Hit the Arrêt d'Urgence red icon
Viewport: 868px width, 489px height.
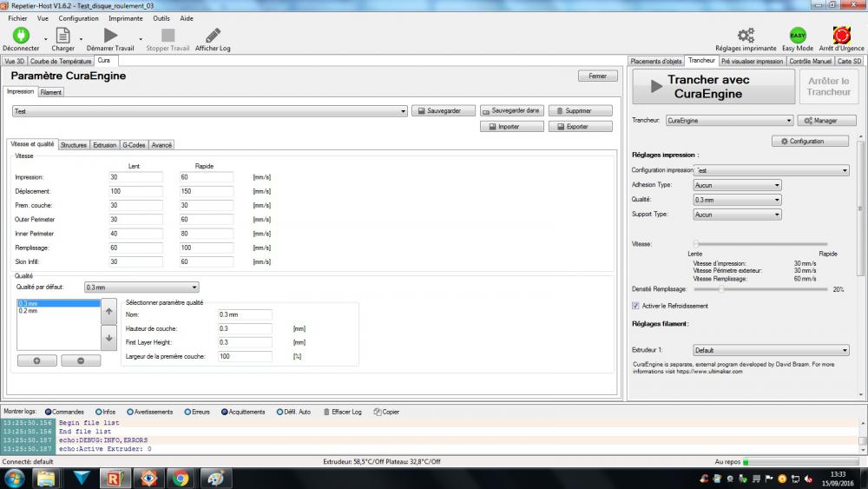(x=841, y=36)
